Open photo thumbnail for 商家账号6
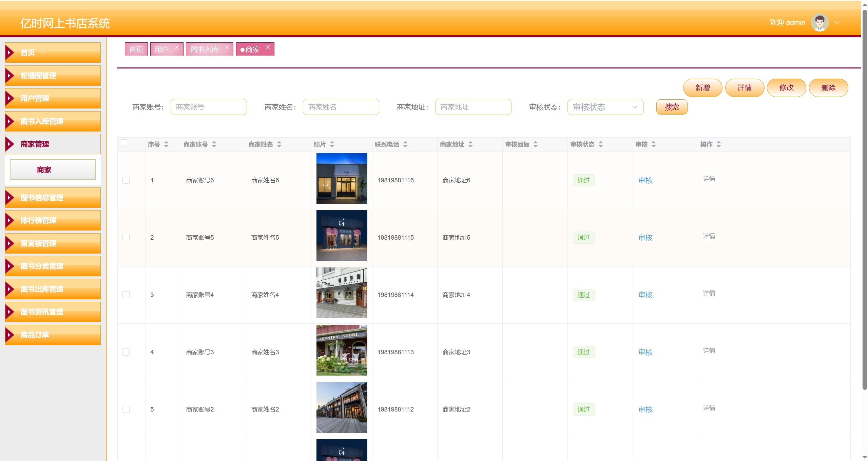The width and height of the screenshot is (868, 461). [x=342, y=178]
